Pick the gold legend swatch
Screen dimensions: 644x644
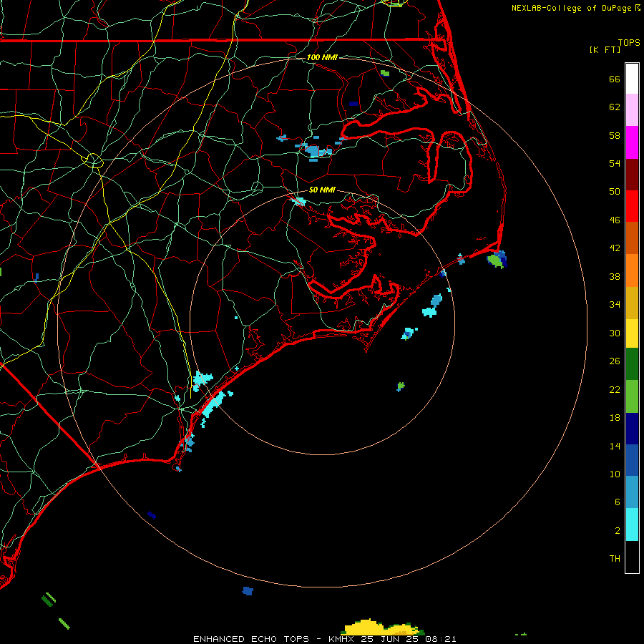[x=632, y=303]
